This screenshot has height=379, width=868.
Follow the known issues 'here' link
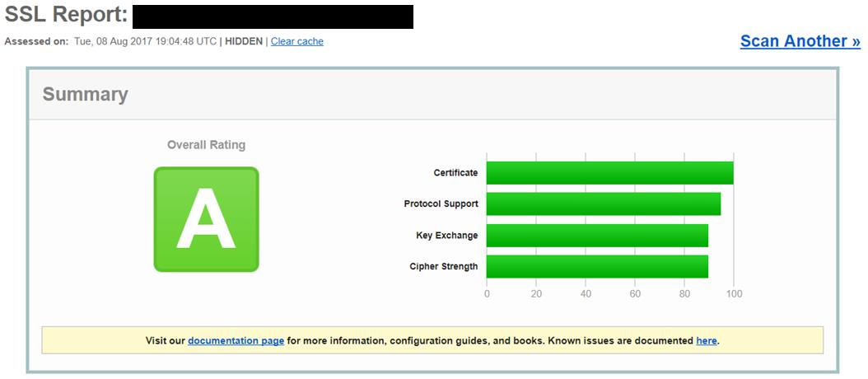pos(706,340)
